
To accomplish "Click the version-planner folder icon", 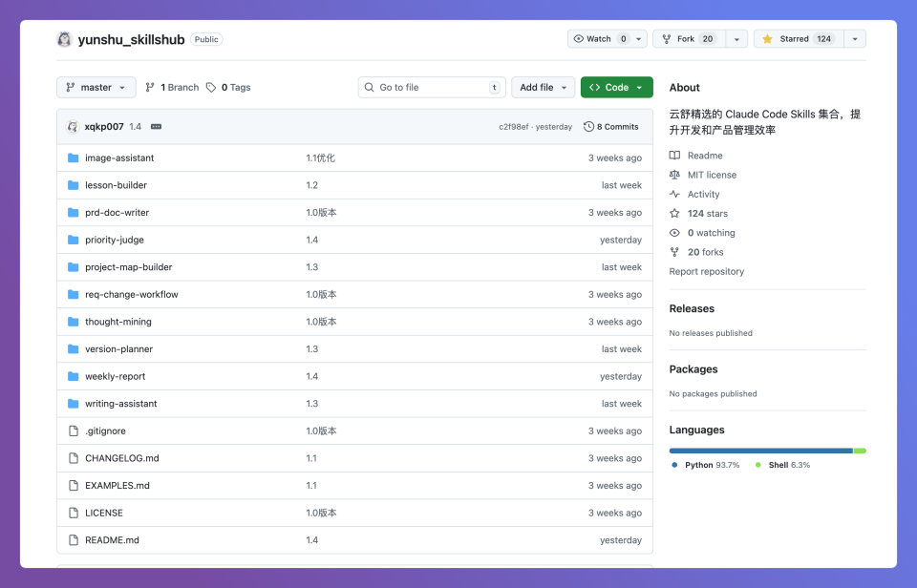I will (x=74, y=349).
